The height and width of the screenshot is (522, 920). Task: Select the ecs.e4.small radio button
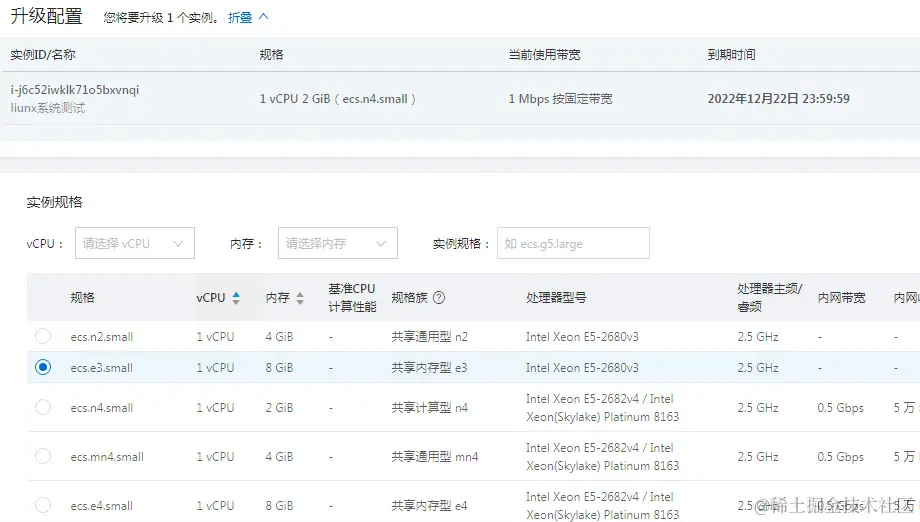coord(43,505)
